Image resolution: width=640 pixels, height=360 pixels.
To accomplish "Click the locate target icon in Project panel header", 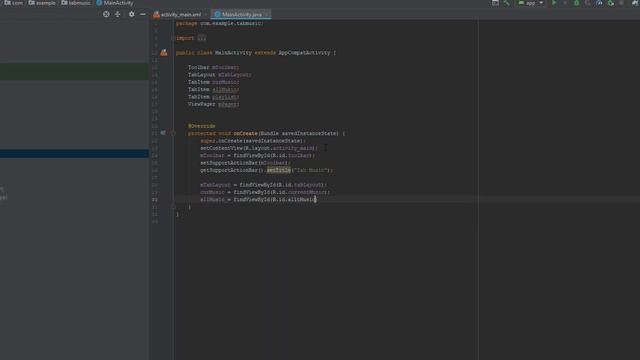I will (x=106, y=14).
